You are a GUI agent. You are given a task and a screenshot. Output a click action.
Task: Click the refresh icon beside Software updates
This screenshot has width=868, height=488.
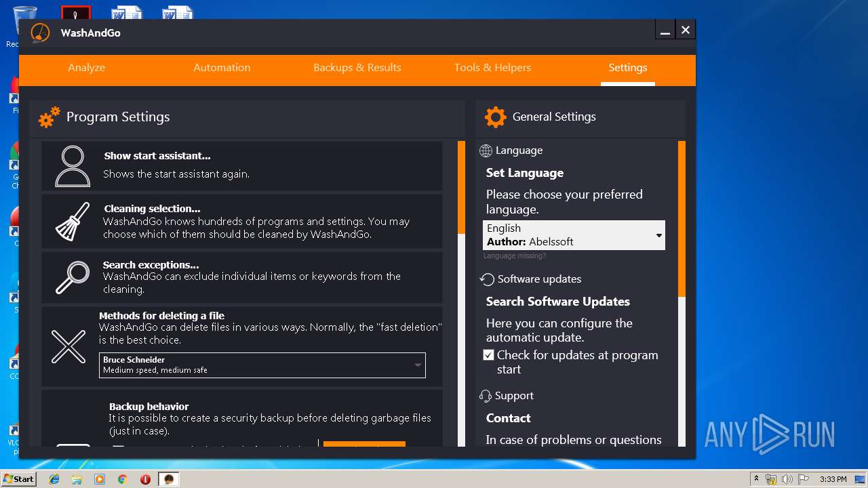pyautogui.click(x=487, y=279)
